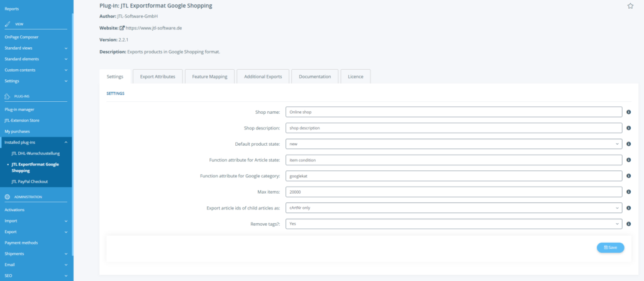Screen dimensions: 644x281
Task: Switch to the Feature Mapping tab
Action: point(209,77)
